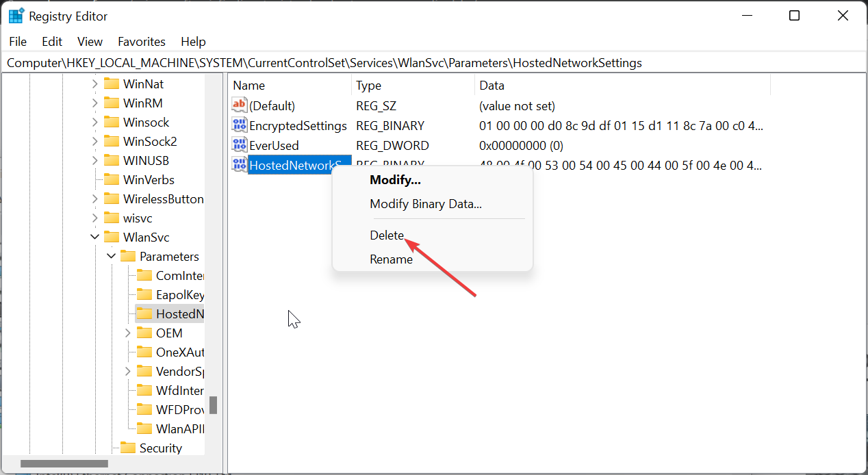The image size is (868, 475).
Task: Expand the wisvc tree node
Action: coord(95,218)
